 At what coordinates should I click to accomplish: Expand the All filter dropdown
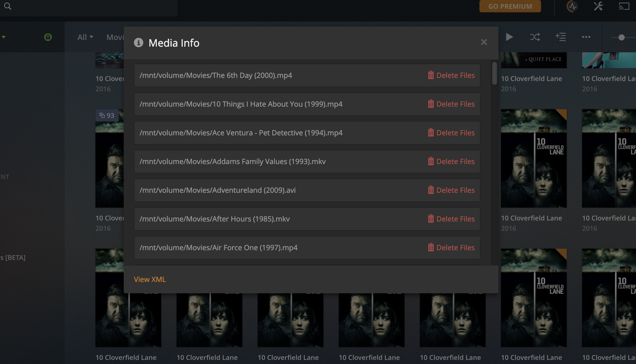pyautogui.click(x=85, y=37)
